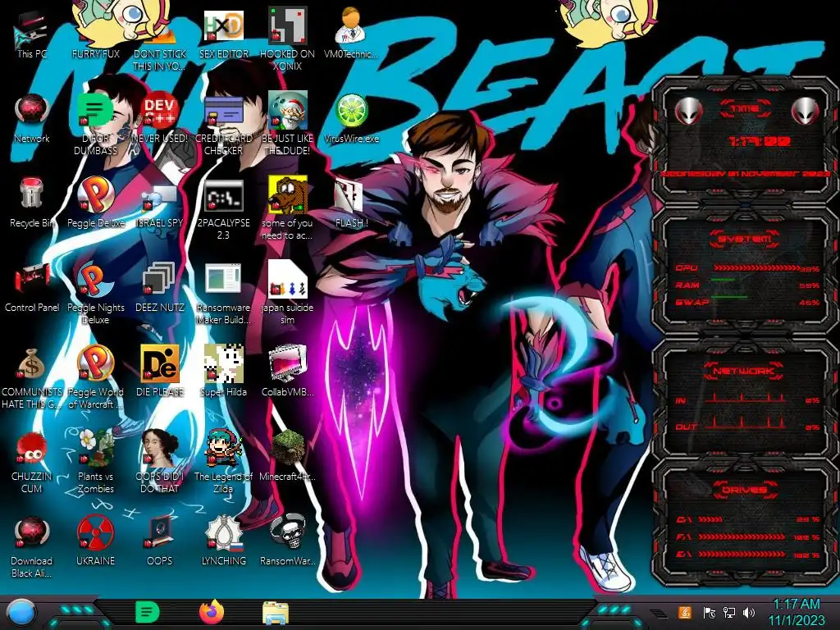This screenshot has height=630, width=840.
Task: Open the network status tray icon
Action: pyautogui.click(x=728, y=612)
